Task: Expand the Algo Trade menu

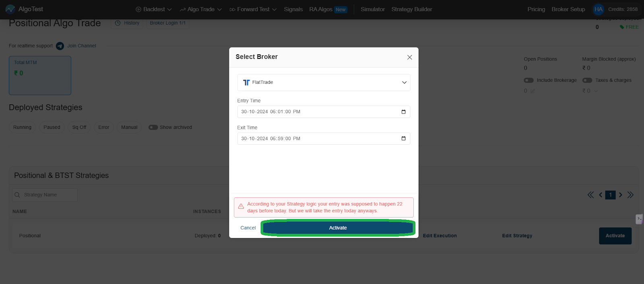Action: [x=201, y=9]
